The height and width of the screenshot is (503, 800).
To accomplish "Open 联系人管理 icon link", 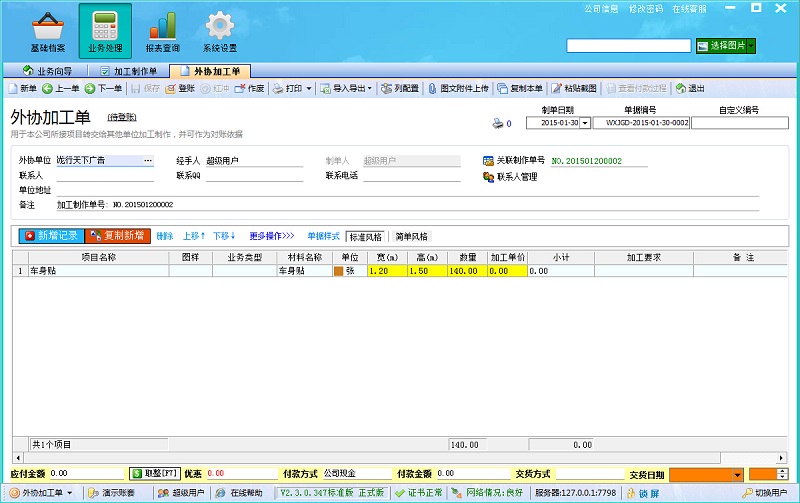I will coord(488,177).
